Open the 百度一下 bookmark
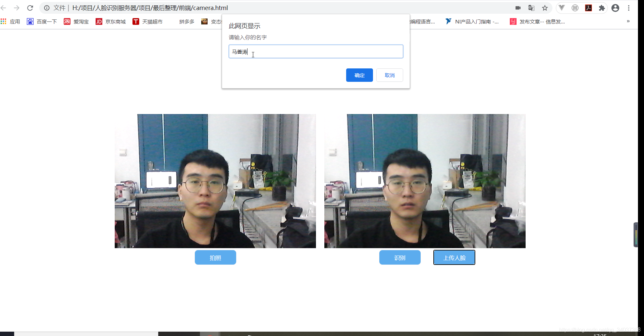This screenshot has width=644, height=336. (x=42, y=21)
